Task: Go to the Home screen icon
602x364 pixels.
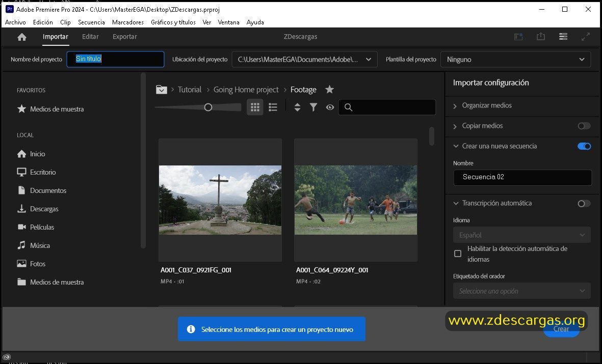Action: coord(22,37)
